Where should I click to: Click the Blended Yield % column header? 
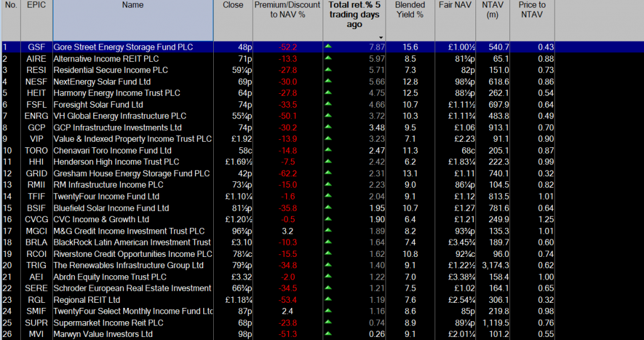(x=410, y=9)
